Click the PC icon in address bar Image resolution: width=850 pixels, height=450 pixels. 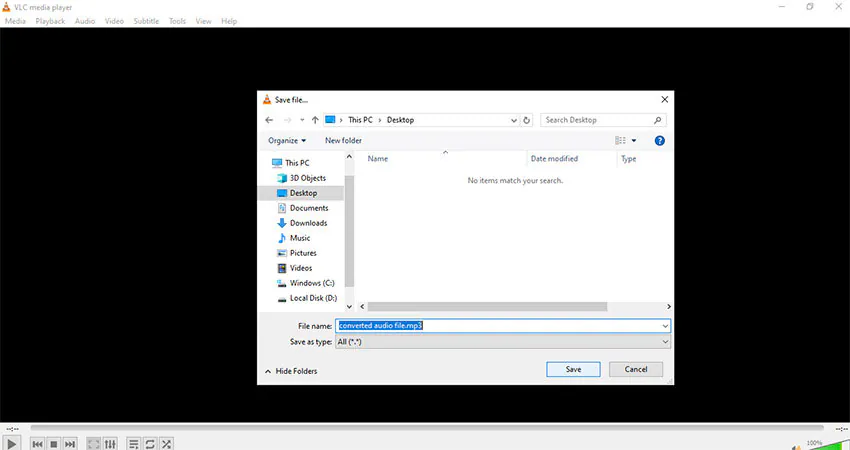click(330, 120)
